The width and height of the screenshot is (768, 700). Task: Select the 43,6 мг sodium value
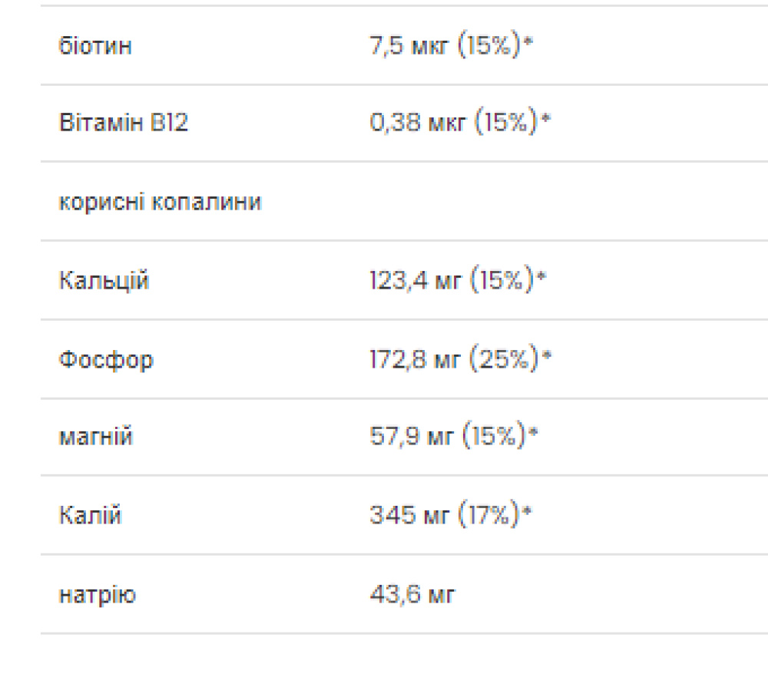click(412, 594)
